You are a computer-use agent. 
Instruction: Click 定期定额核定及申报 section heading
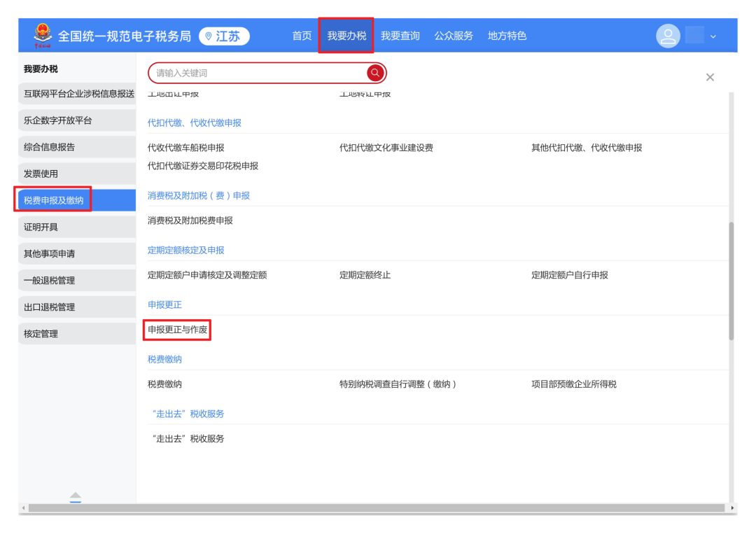coord(185,250)
